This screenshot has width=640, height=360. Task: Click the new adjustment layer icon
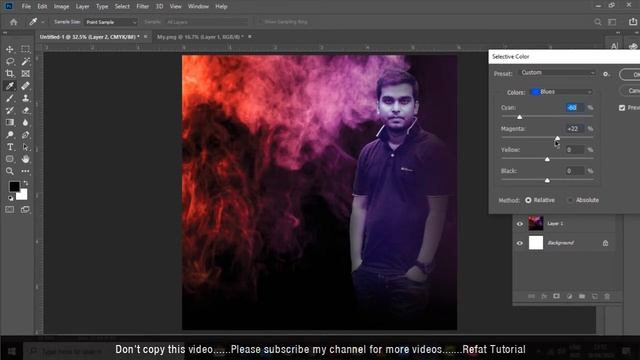569,296
